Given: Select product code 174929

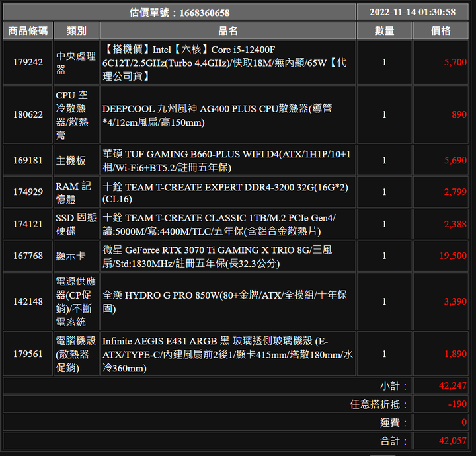Looking at the screenshot, I should (28, 192).
